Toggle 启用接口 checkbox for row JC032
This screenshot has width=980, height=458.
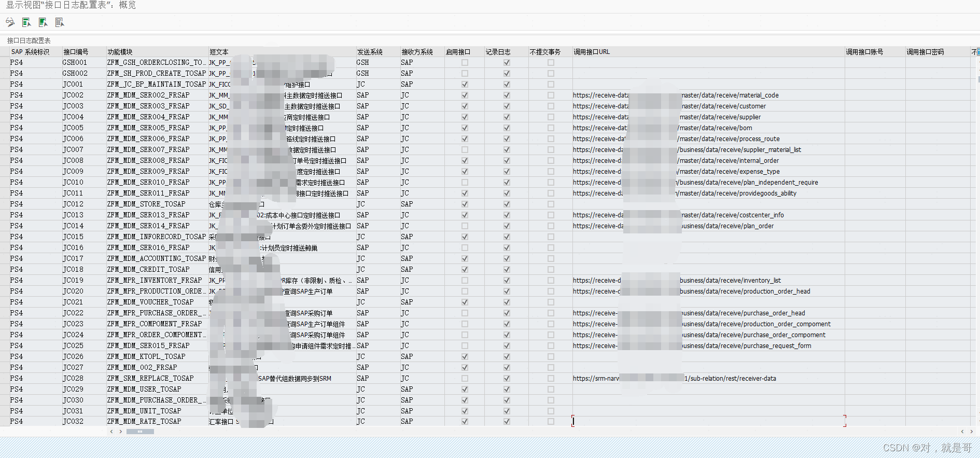click(465, 422)
